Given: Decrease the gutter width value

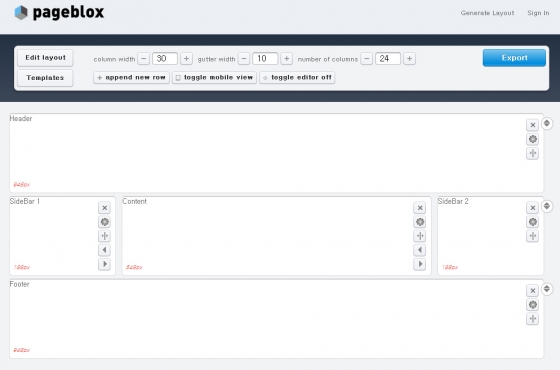Looking at the screenshot, I should (244, 59).
